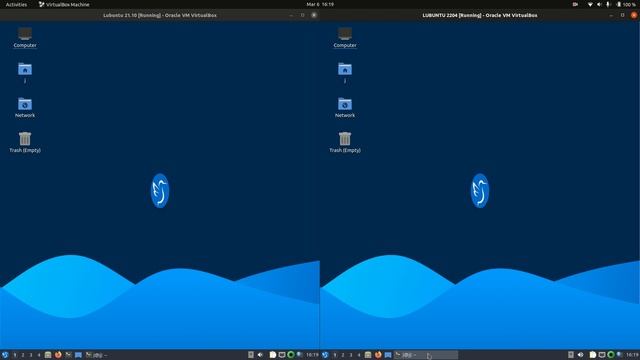640x360 pixels.
Task: Click volume icon in LUBUNTU 2204 tray
Action: pyautogui.click(x=580, y=355)
